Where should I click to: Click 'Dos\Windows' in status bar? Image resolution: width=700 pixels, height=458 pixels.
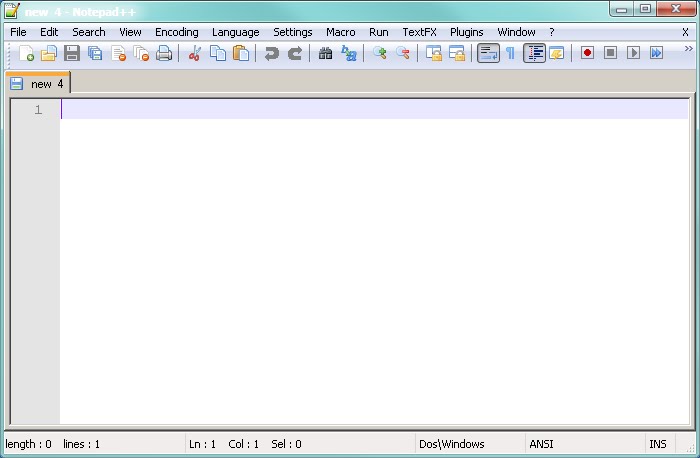[452, 444]
